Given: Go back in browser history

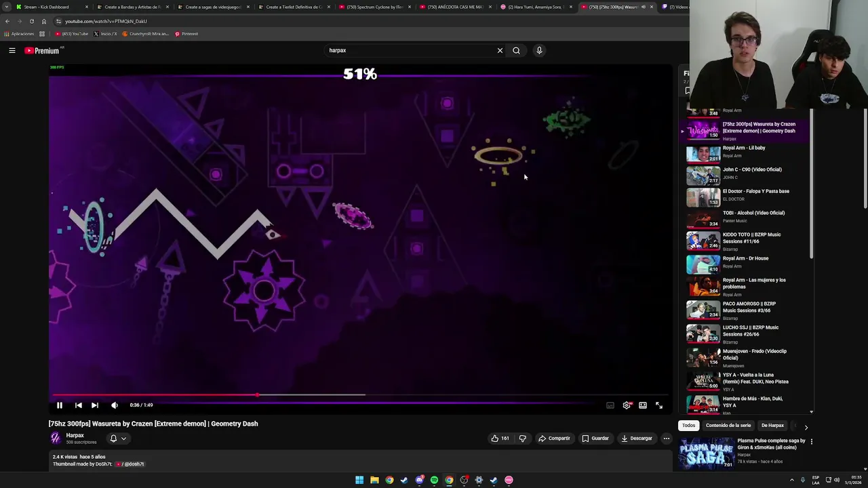Looking at the screenshot, I should tap(7, 21).
